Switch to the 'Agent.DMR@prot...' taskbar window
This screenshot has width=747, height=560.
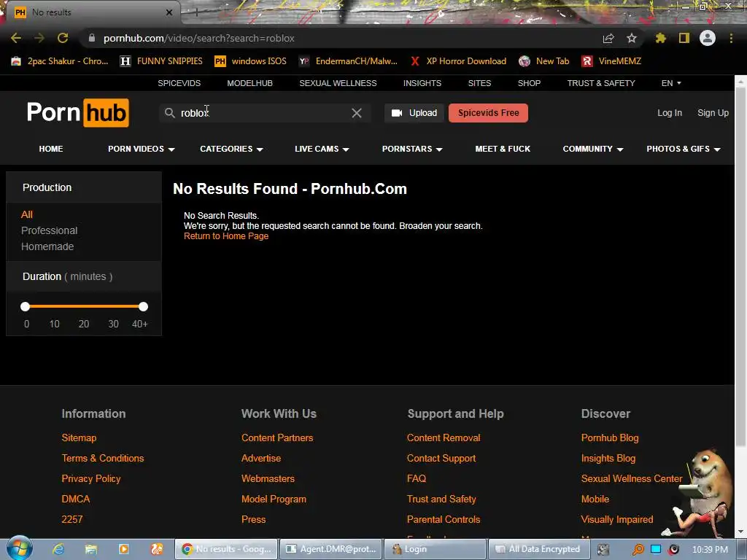pos(330,549)
